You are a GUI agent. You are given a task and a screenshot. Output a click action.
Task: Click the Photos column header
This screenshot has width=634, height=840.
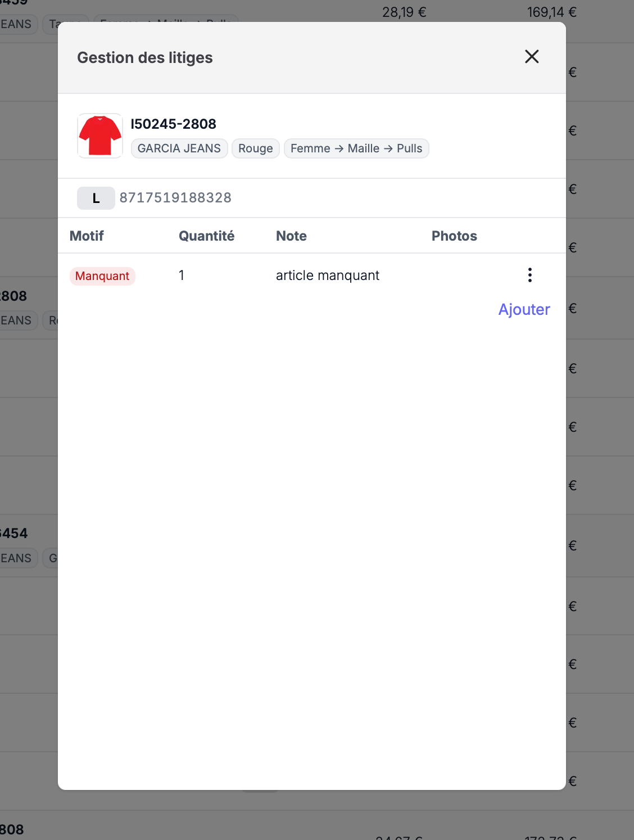point(454,236)
